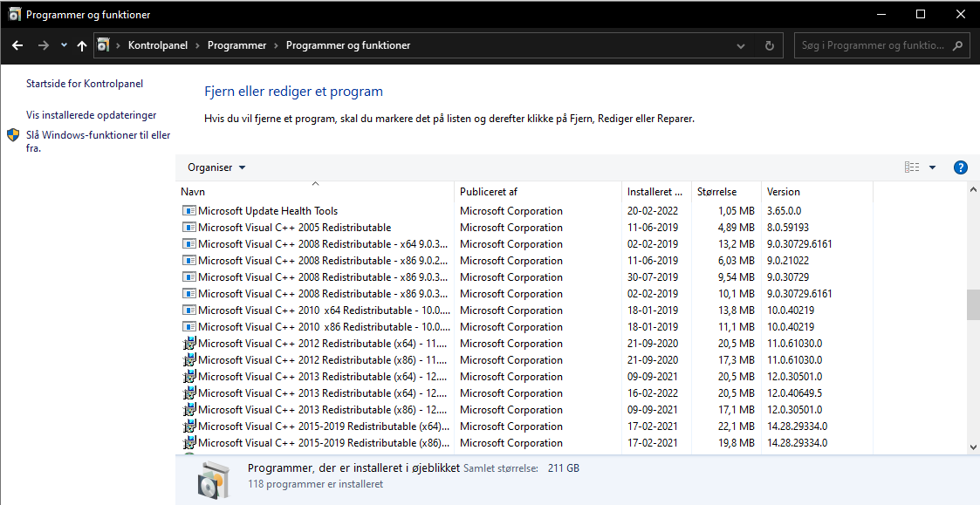The width and height of the screenshot is (980, 505).
Task: Expand the address bar history dropdown
Action: pyautogui.click(x=741, y=45)
